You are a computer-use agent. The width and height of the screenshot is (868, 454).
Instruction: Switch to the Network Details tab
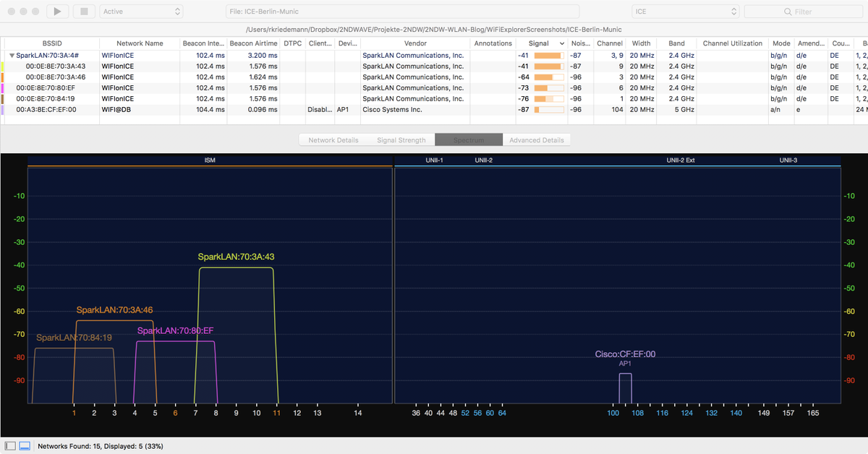[x=333, y=140]
